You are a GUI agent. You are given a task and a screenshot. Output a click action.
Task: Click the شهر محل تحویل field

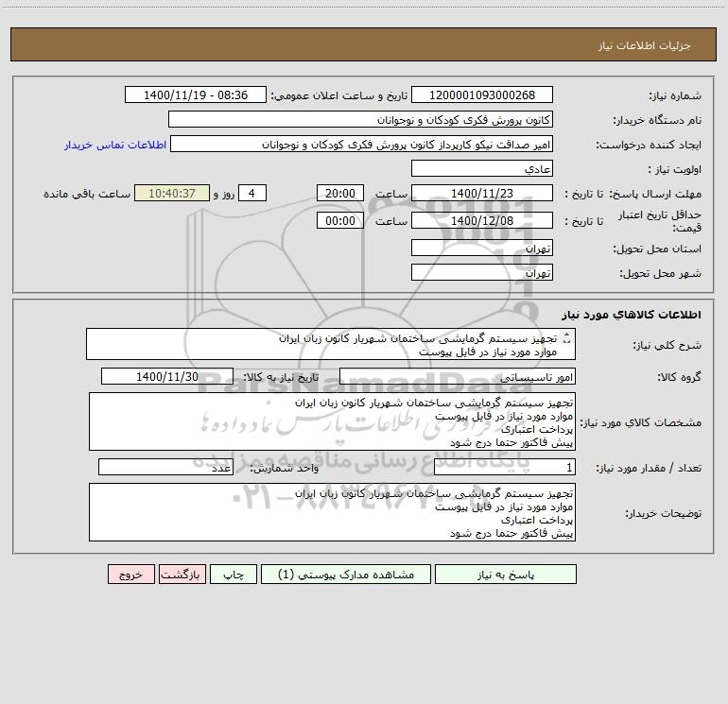(x=482, y=272)
